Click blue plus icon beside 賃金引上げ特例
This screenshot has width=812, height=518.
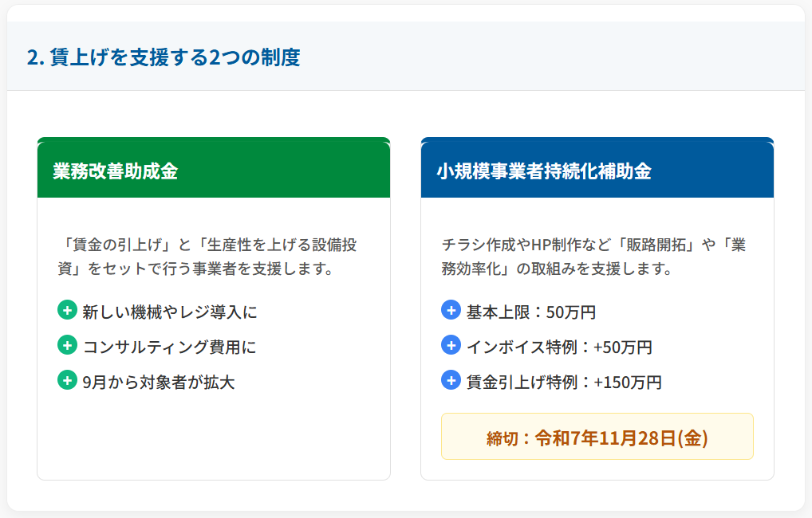point(451,380)
